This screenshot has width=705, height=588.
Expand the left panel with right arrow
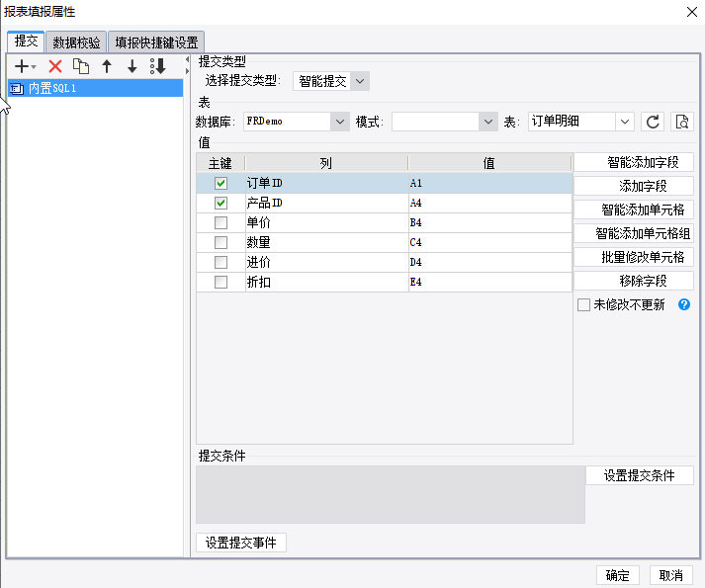click(187, 71)
